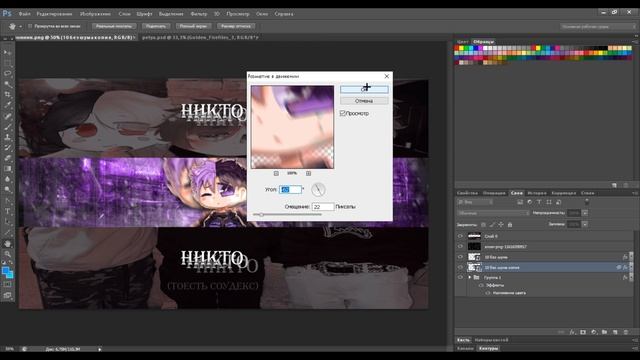Select the Healing Brush tool
The height and width of the screenshot is (360, 640).
point(7,116)
